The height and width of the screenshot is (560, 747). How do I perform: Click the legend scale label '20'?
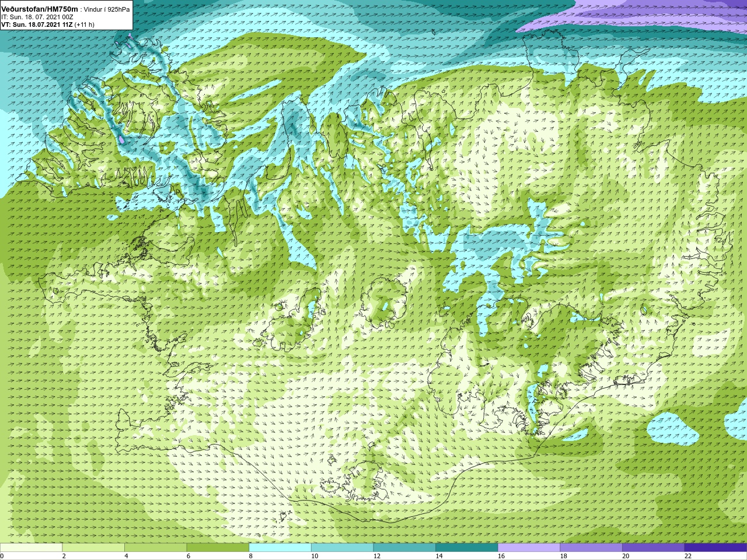tap(626, 556)
